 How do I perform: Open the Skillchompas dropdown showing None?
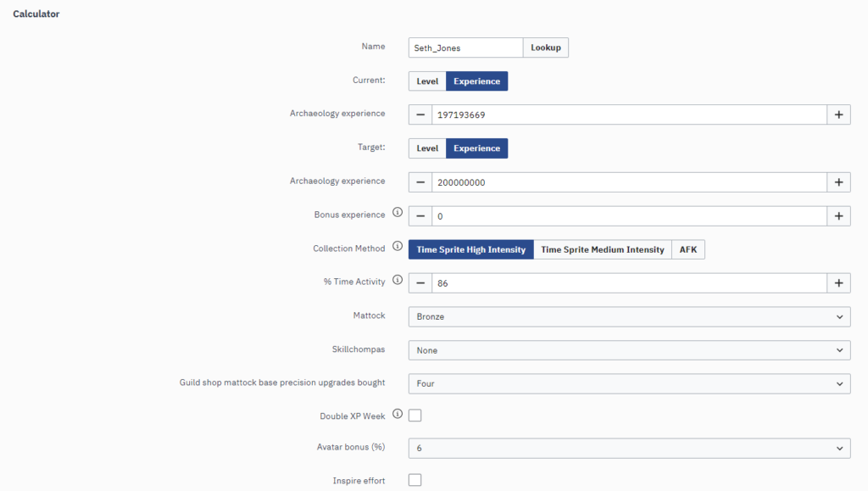pyautogui.click(x=630, y=350)
